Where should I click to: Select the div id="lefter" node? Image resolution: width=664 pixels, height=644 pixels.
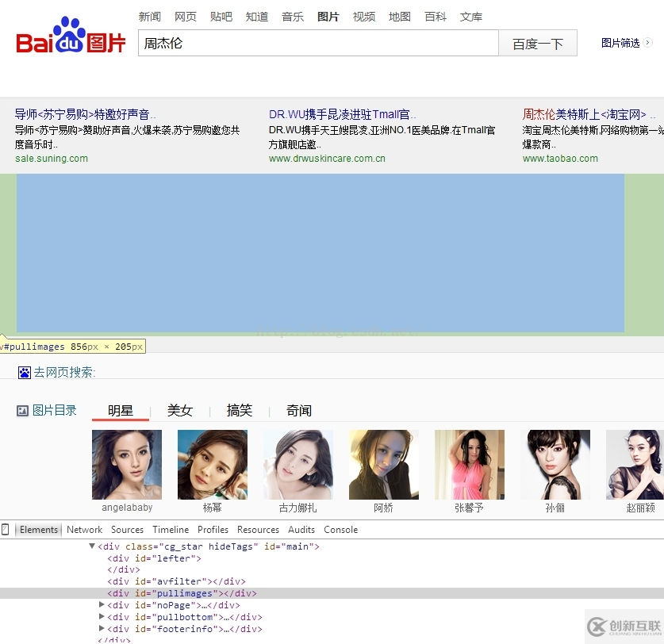[x=154, y=558]
